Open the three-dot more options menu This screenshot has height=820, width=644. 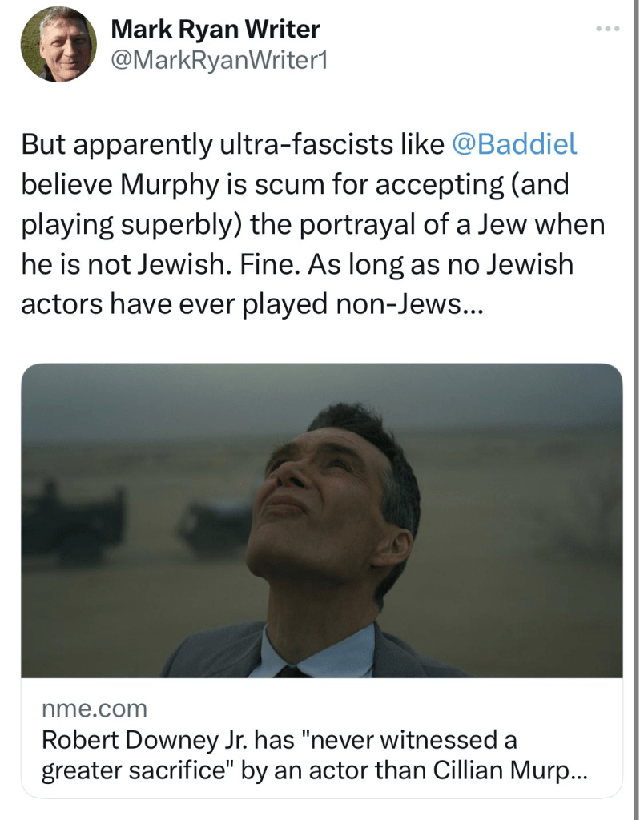click(608, 30)
